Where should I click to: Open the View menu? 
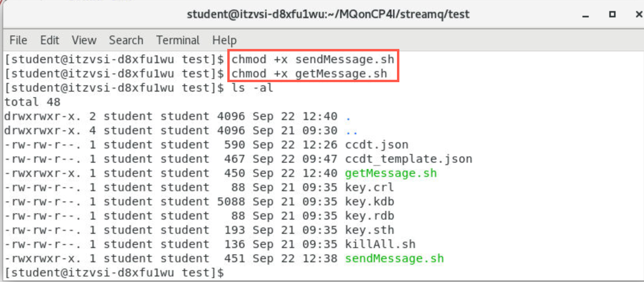pos(84,40)
